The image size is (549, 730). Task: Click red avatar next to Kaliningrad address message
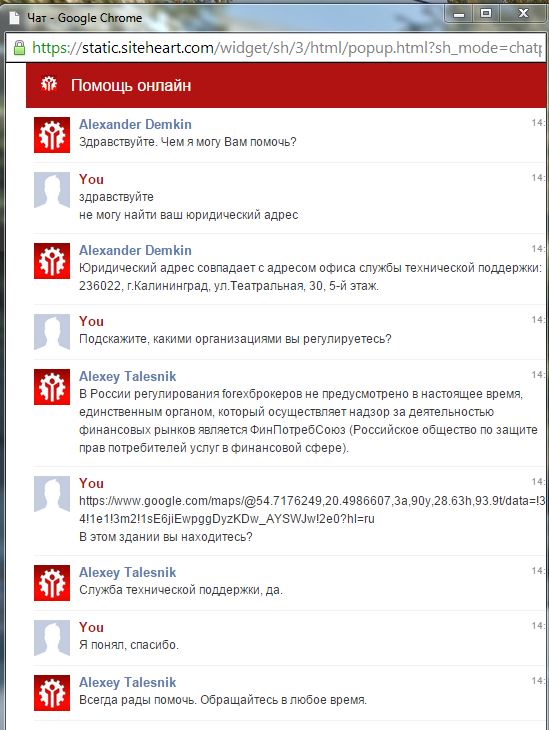coord(52,261)
